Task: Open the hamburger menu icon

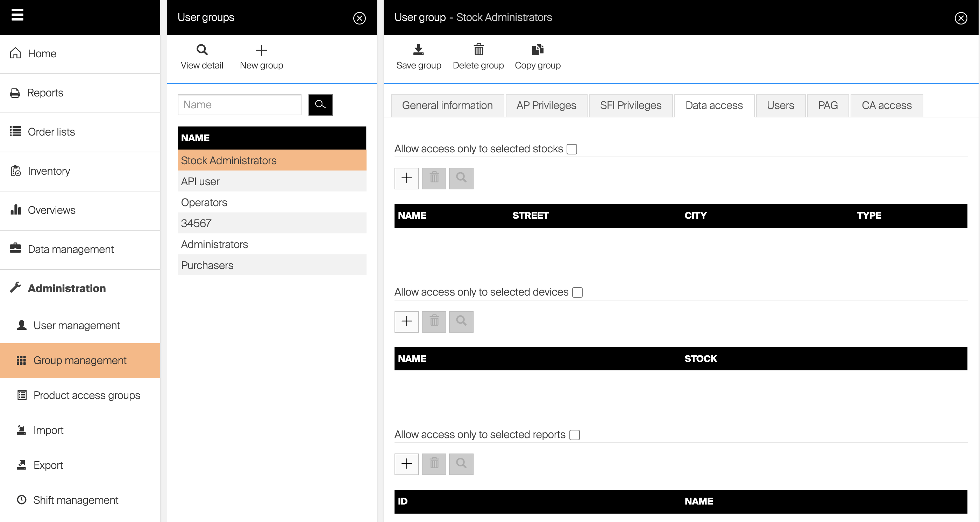Action: pyautogui.click(x=17, y=14)
